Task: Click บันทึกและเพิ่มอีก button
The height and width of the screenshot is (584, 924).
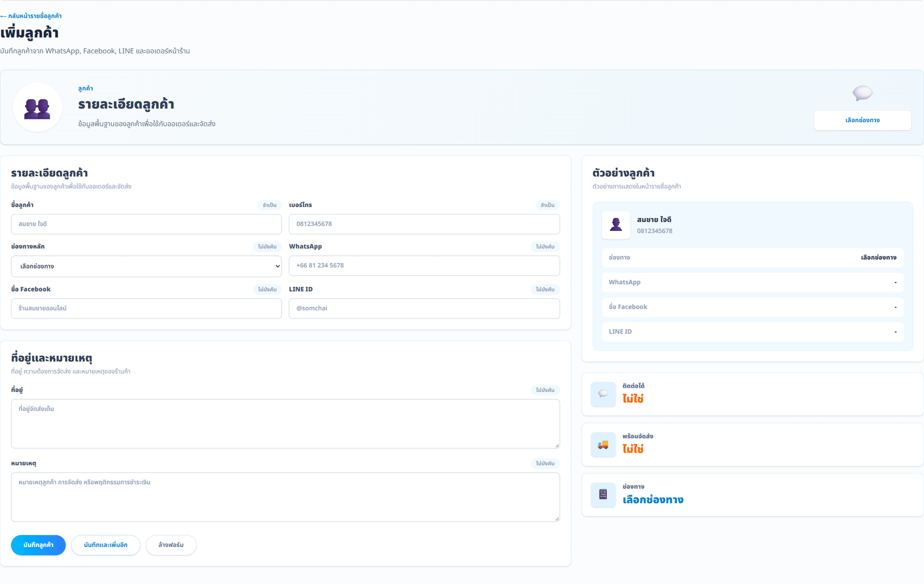Action: click(105, 545)
